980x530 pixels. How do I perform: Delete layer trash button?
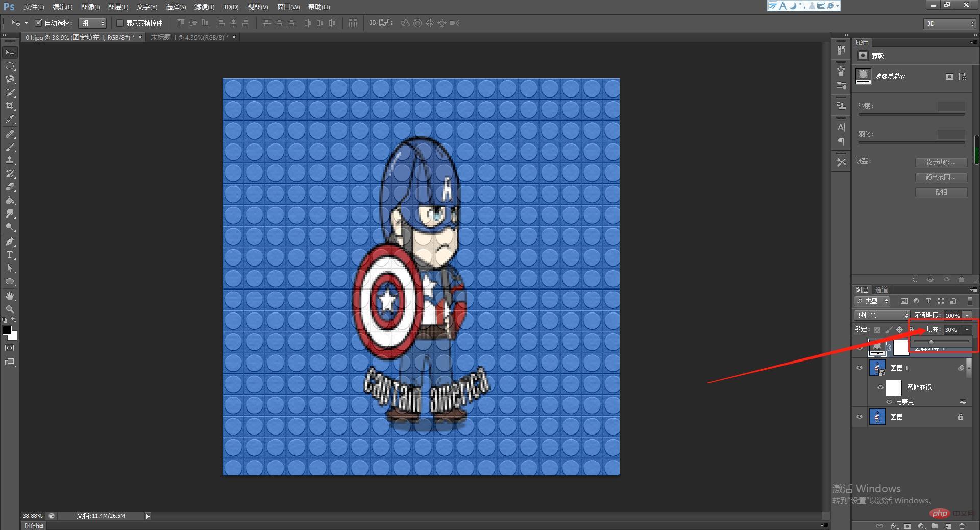tap(962, 525)
